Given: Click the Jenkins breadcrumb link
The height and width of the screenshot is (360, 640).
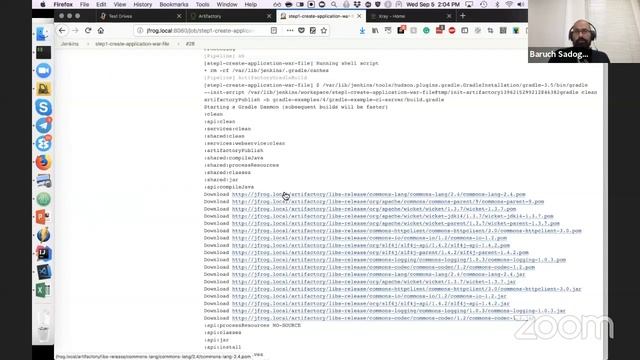Looking at the screenshot, I should (70, 44).
